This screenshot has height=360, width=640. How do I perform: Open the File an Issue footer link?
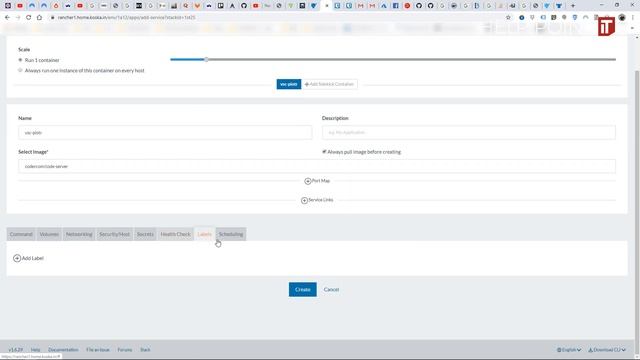[98, 350]
